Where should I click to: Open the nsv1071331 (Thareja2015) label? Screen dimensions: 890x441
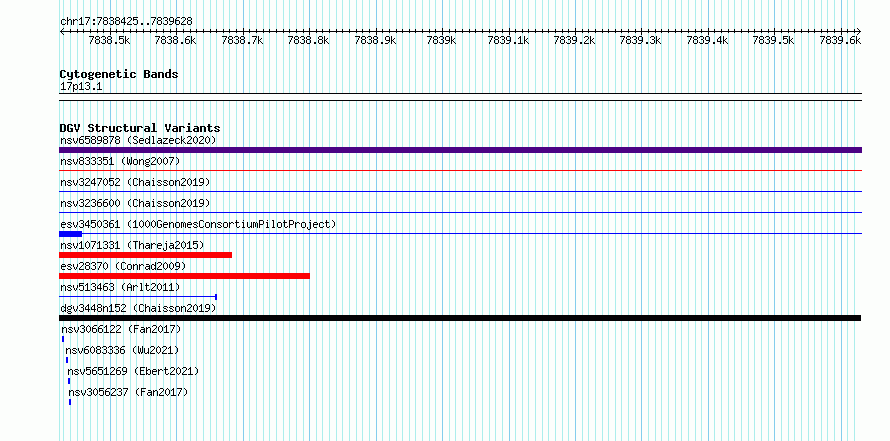coord(132,245)
